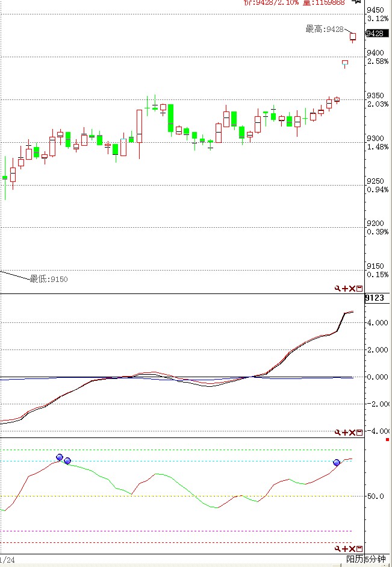The width and height of the screenshot is (392, 567).
Task: Click the 0.000 indicator axis label
Action: point(378,377)
